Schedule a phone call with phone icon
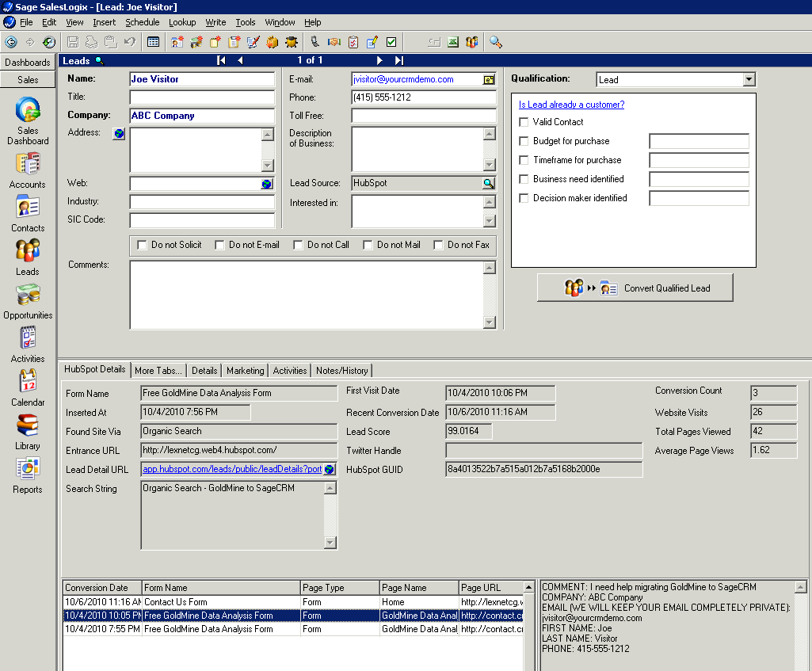812x671 pixels. [x=315, y=42]
